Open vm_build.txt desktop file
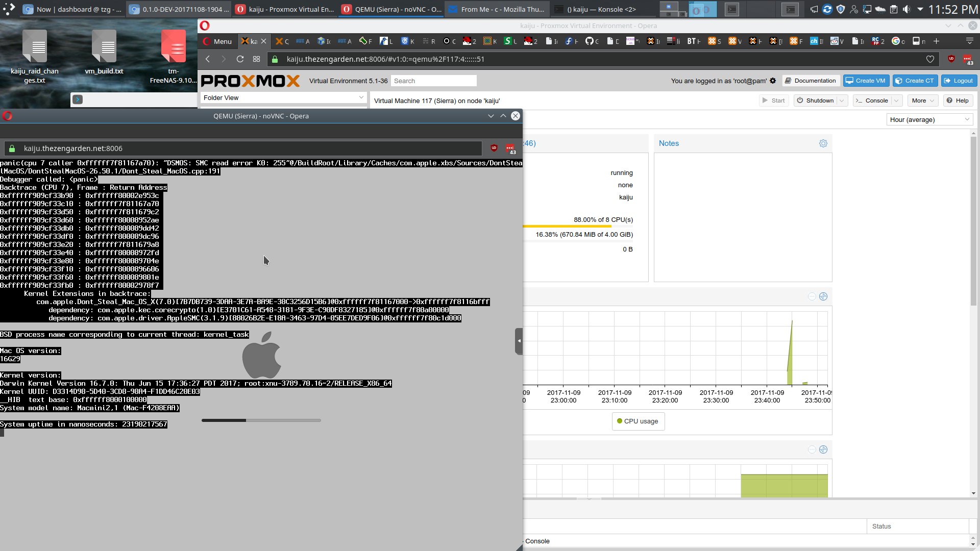Viewport: 980px width, 551px height. point(104,53)
